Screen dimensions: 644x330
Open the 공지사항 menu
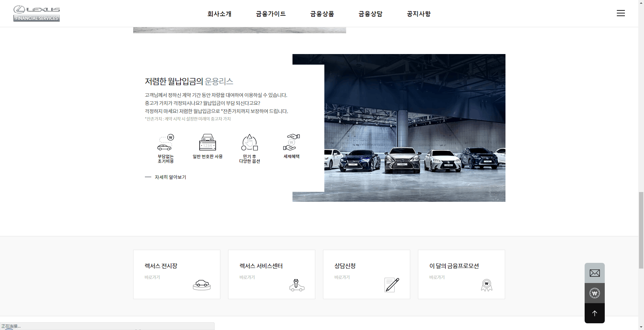419,14
